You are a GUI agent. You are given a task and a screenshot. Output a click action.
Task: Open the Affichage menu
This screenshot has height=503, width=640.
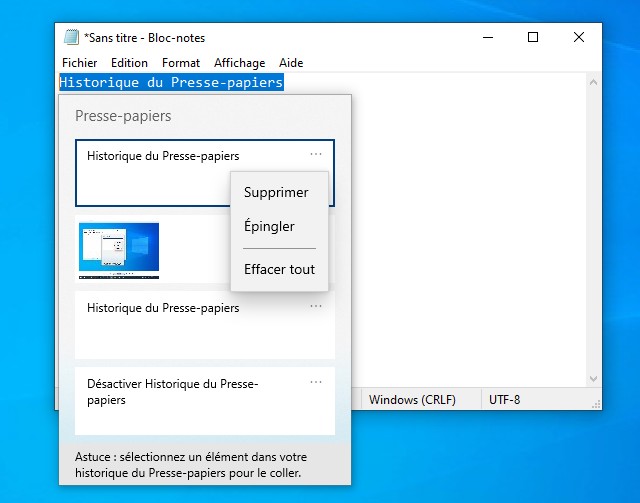240,63
